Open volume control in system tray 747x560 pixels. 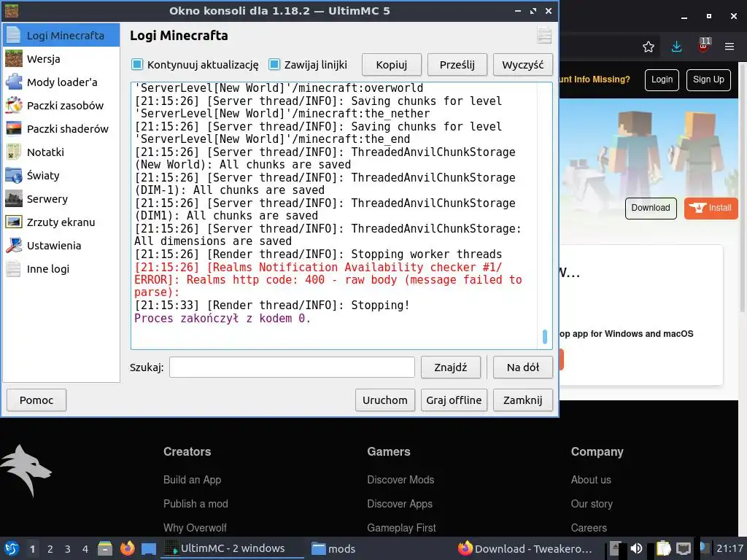click(x=636, y=548)
